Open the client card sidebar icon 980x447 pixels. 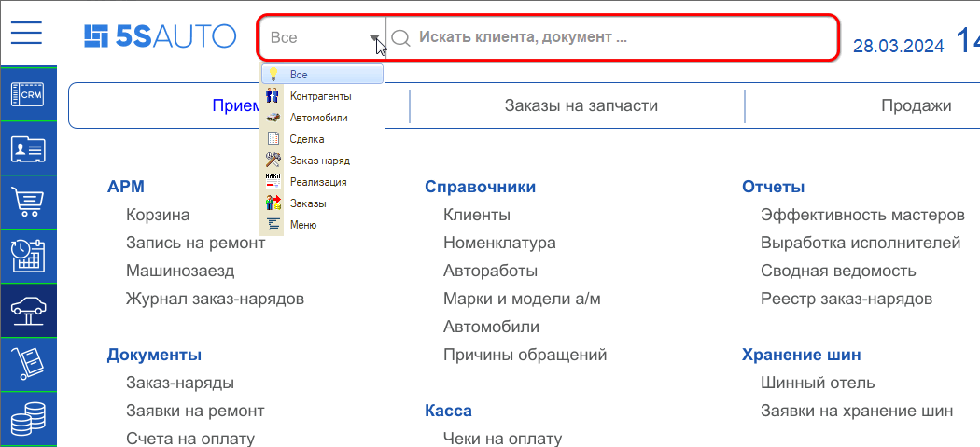click(x=29, y=148)
